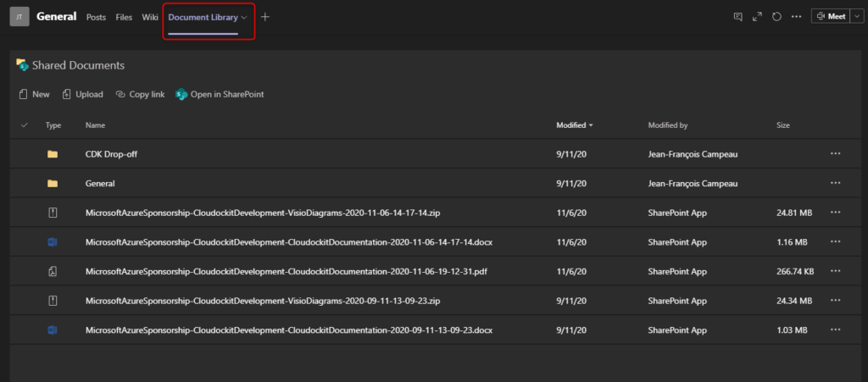This screenshot has width=868, height=382.
Task: Click zip icon for VisioDiagrams-2020-09-11 file
Action: coord(53,301)
